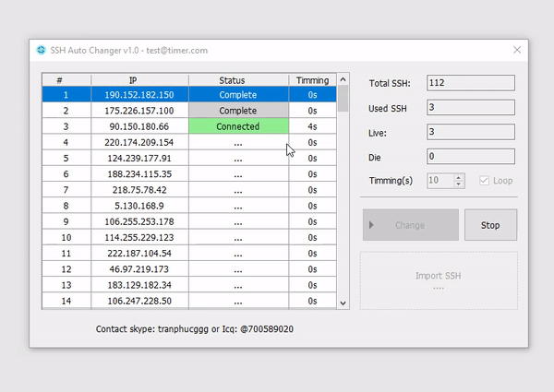Decrease Timming value with down arrow

(458, 184)
